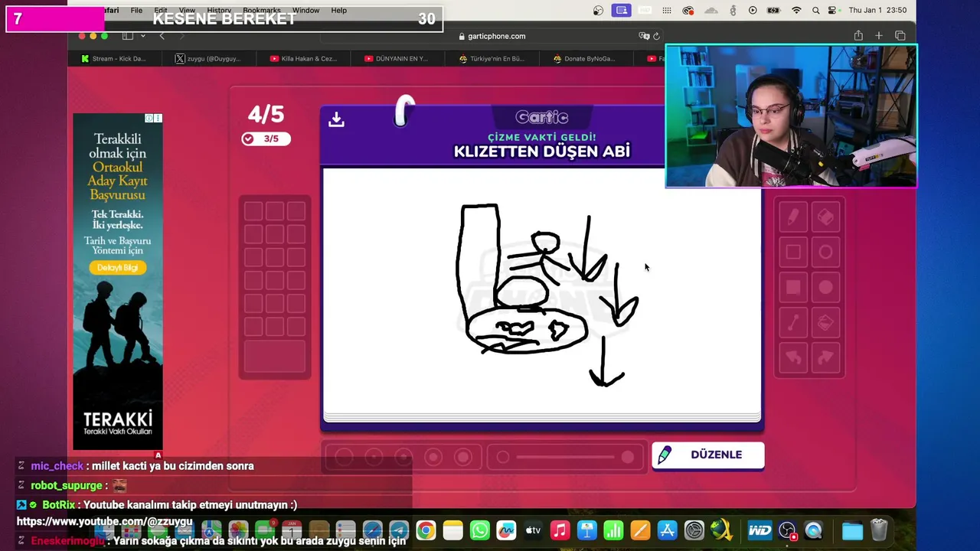980x551 pixels.
Task: Download the drawing with the download icon
Action: point(336,119)
